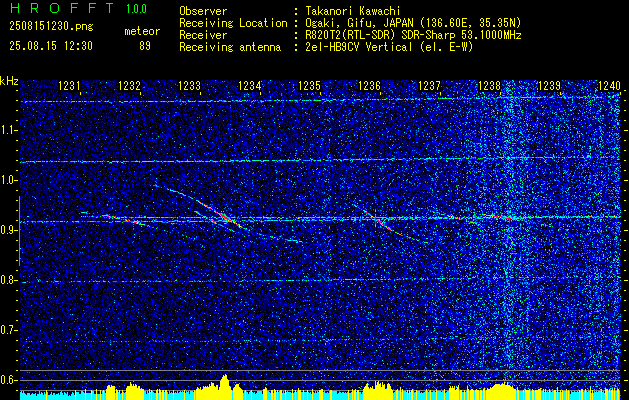Click the 'Receiving Location' label
The image size is (629, 400).
click(233, 23)
